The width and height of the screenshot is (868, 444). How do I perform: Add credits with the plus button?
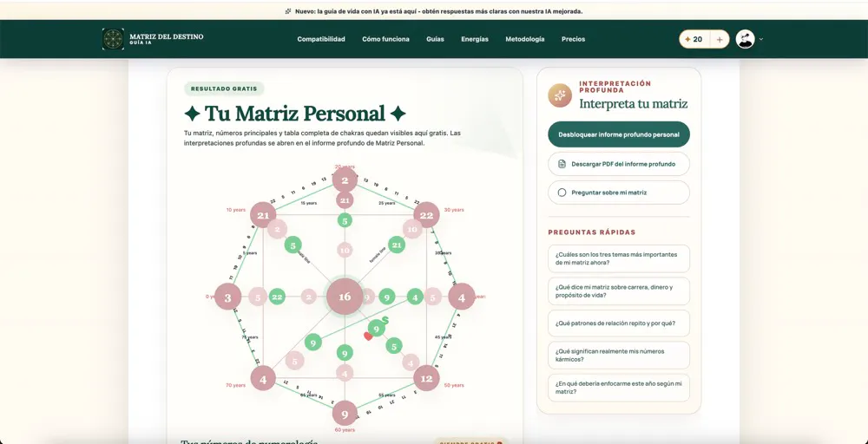[719, 39]
